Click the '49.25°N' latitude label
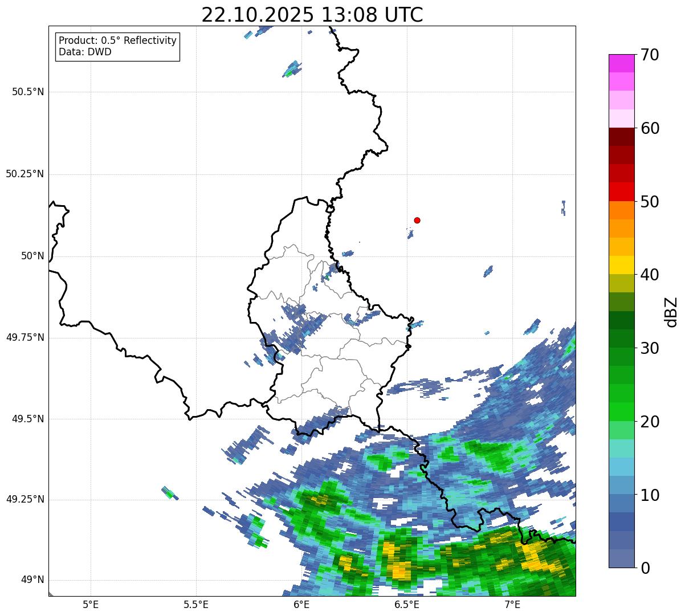 click(25, 499)
